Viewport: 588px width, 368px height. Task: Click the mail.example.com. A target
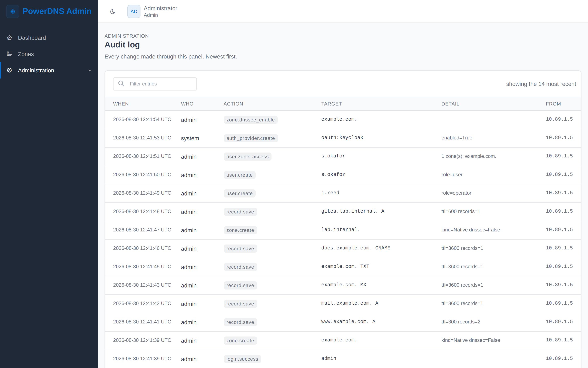tap(350, 303)
